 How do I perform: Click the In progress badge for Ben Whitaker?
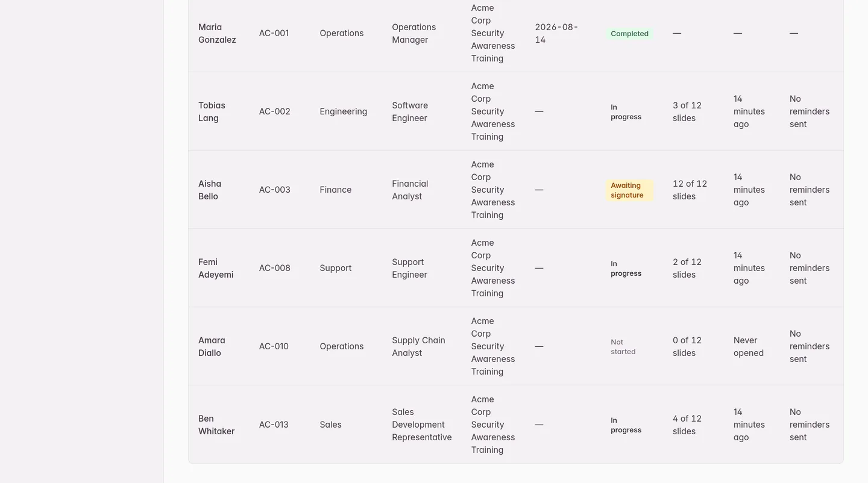pyautogui.click(x=626, y=425)
